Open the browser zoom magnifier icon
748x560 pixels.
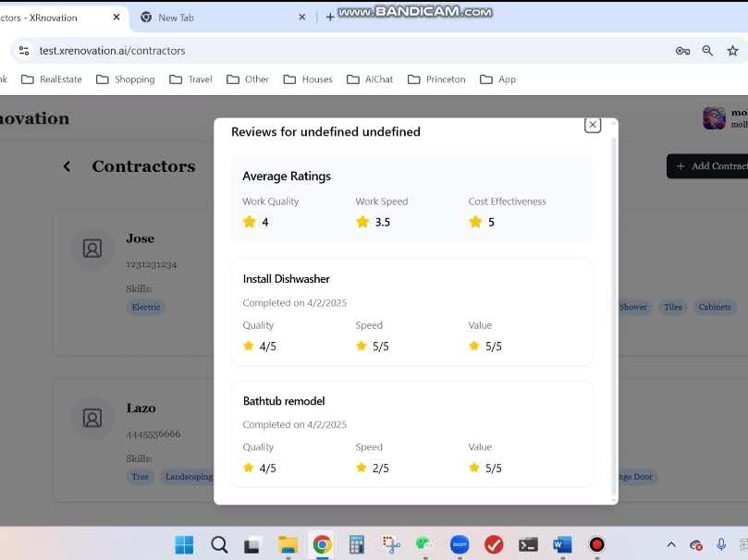coord(707,51)
